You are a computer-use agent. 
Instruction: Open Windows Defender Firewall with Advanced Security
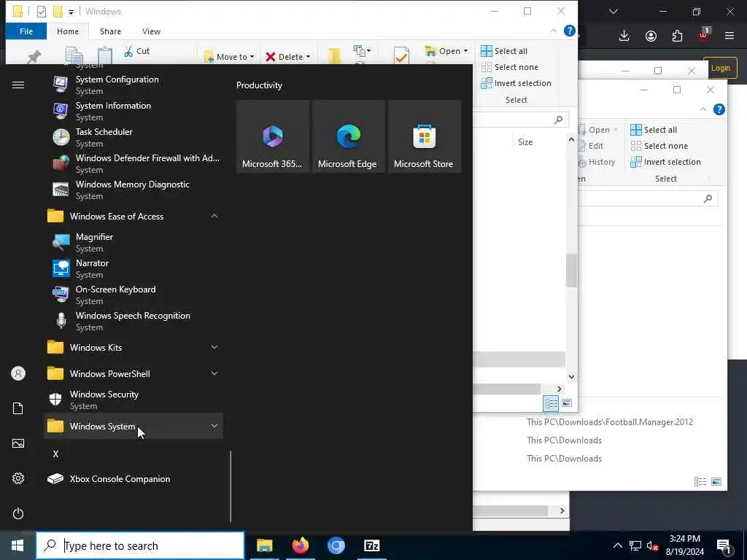(133, 163)
